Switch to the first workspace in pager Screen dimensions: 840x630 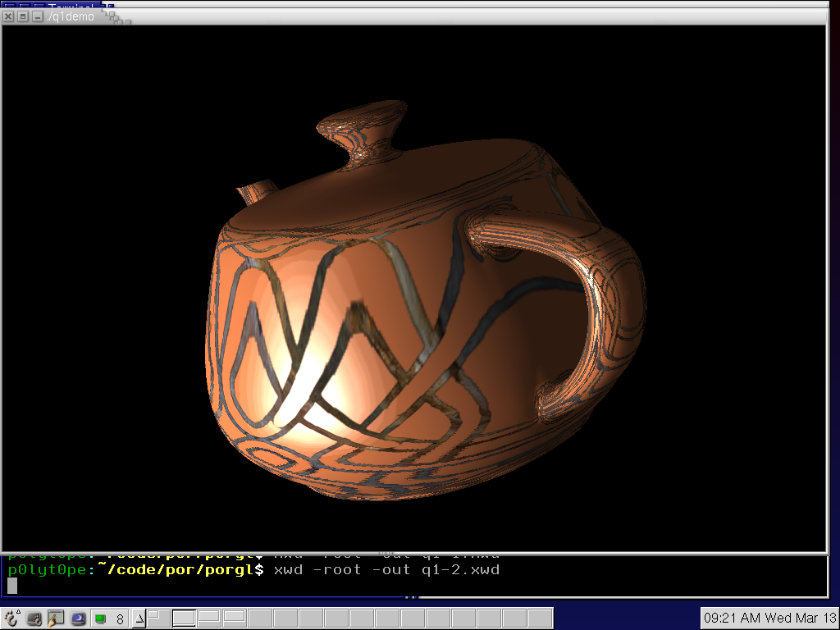click(158, 618)
